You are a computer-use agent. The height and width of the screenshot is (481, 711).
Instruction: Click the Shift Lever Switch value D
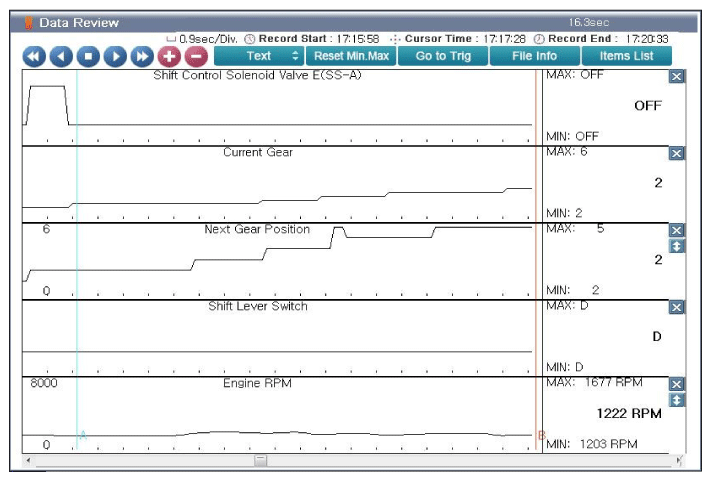coord(657,336)
